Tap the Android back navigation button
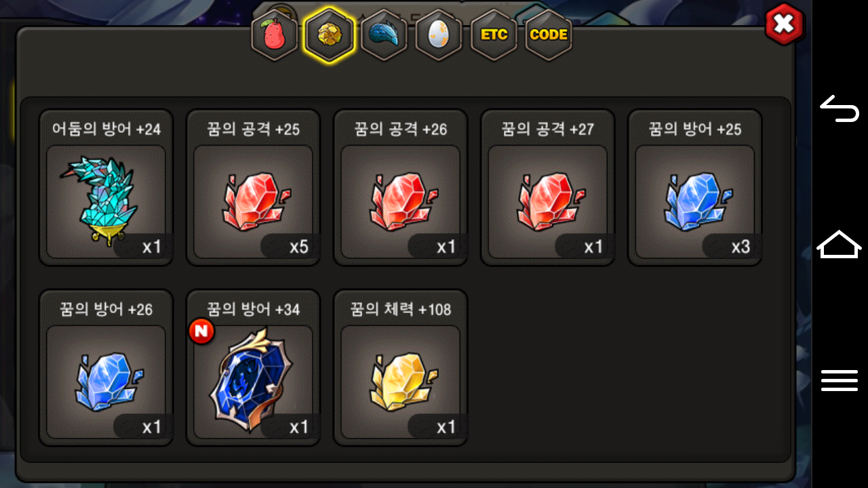 840,108
